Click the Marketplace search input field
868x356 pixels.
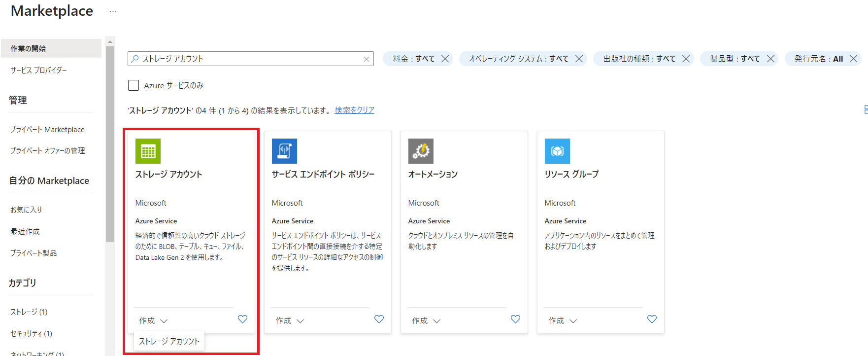(251, 59)
